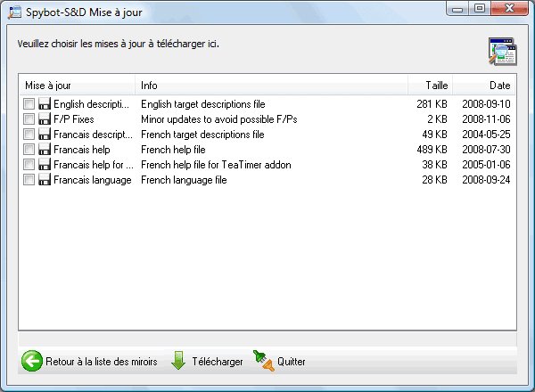This screenshot has height=392, width=535.
Task: Enable the Francais help update checkbox
Action: (29, 150)
